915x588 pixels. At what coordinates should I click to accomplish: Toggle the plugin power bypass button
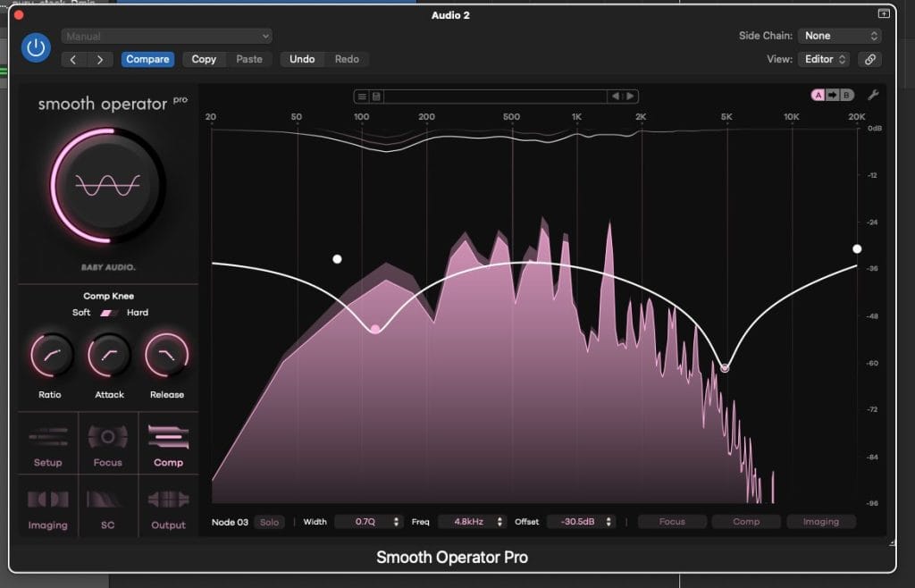point(37,47)
